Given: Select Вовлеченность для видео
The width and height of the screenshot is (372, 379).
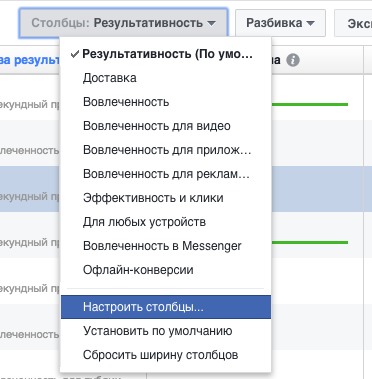Looking at the screenshot, I should click(166, 126).
